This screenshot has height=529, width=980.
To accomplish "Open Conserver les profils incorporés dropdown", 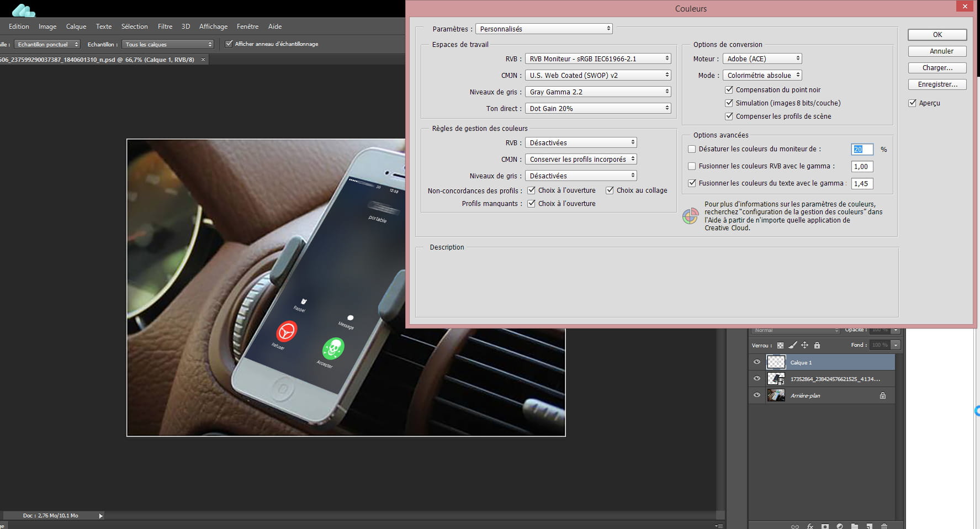I will click(x=581, y=159).
